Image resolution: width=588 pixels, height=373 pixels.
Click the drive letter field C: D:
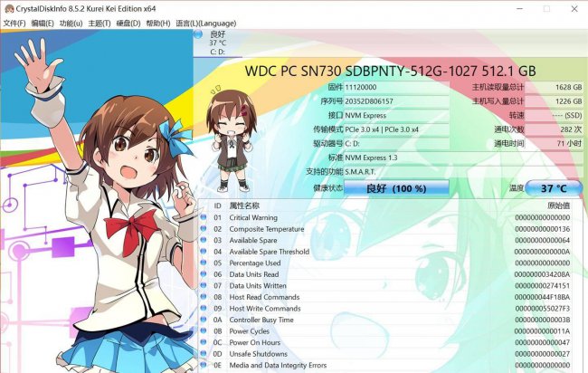[396, 143]
